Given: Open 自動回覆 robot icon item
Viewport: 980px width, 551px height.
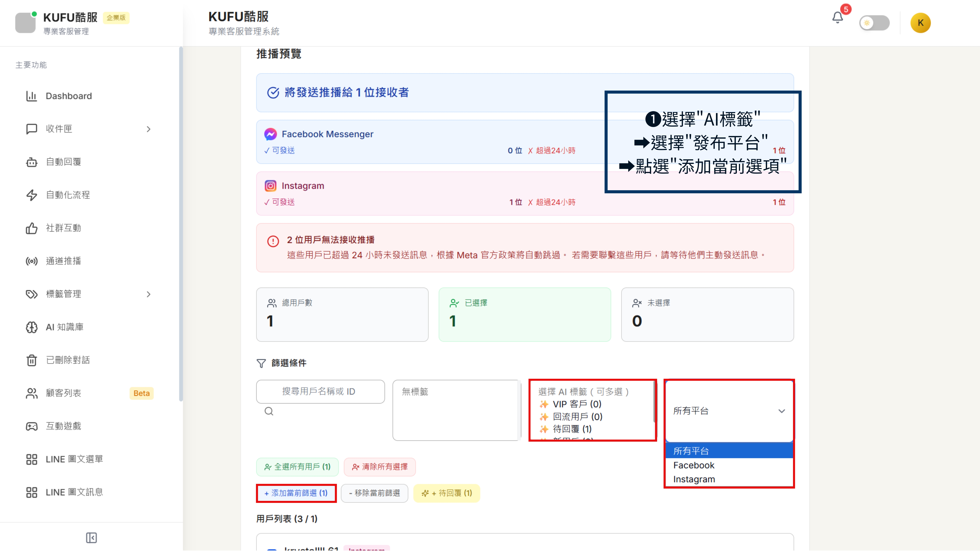Looking at the screenshot, I should coord(63,162).
